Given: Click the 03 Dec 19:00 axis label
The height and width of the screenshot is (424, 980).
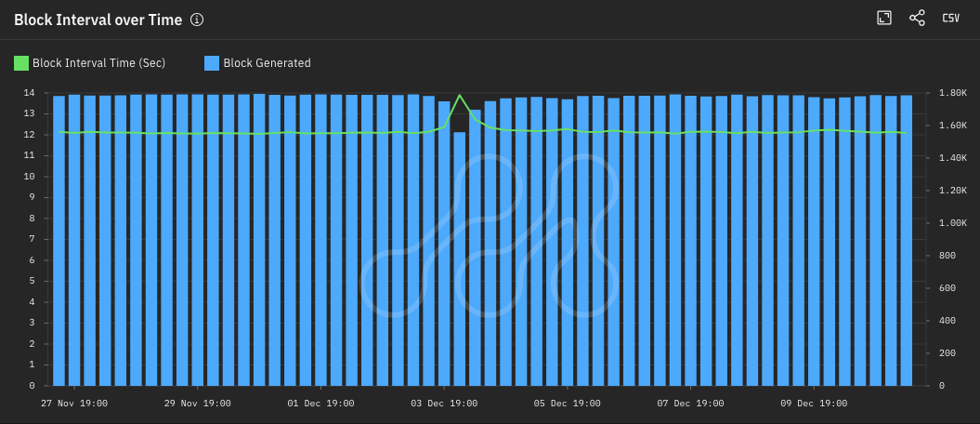Looking at the screenshot, I should (444, 404).
